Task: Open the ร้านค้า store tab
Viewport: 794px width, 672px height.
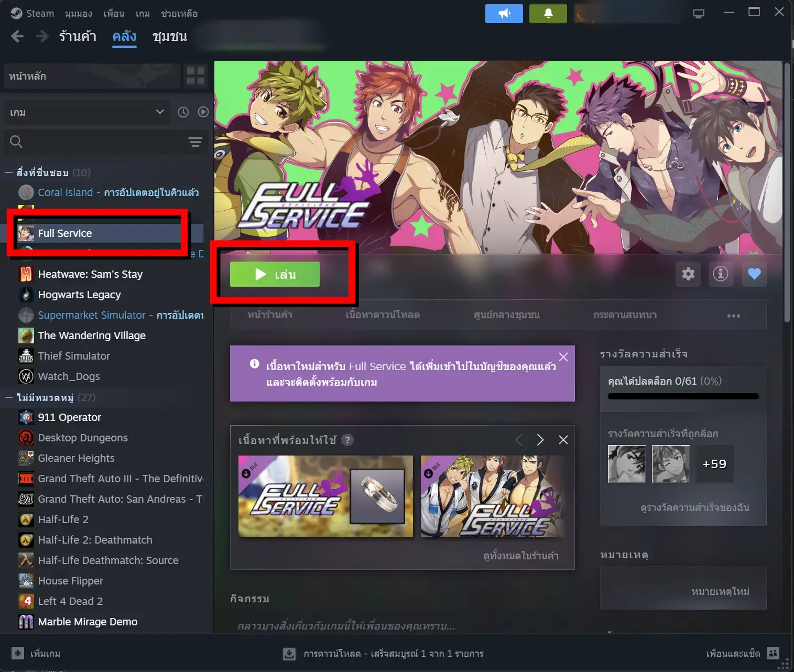Action: click(x=78, y=36)
